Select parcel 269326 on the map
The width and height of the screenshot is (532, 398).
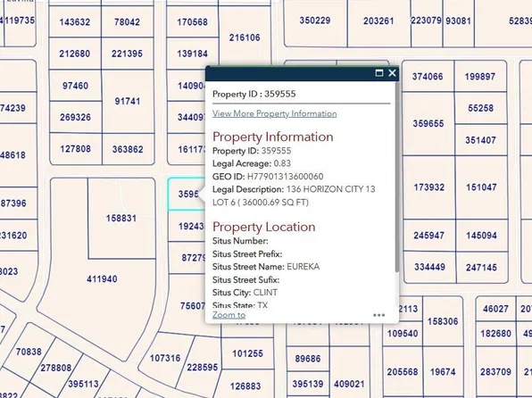tap(75, 117)
